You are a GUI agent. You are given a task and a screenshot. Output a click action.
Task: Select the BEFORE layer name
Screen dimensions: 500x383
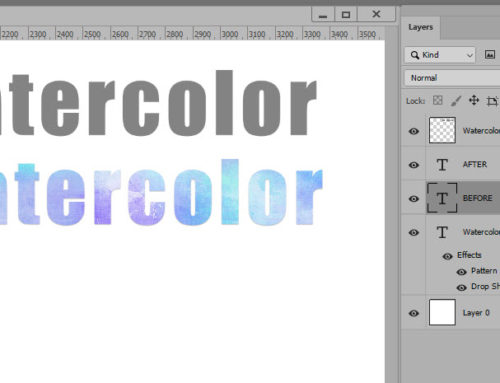pos(477,198)
